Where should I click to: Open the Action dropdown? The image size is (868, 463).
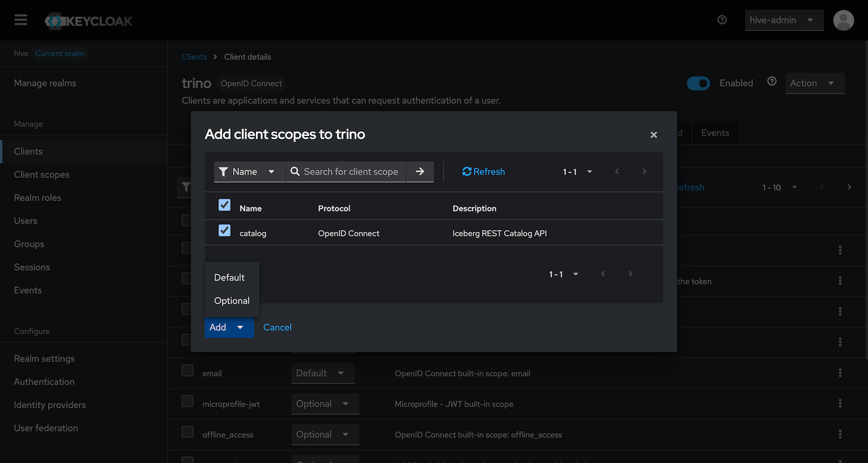pos(815,83)
